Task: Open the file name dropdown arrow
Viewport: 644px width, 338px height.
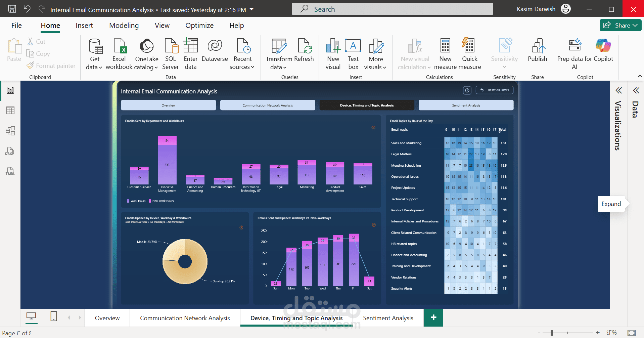Action: pyautogui.click(x=251, y=9)
